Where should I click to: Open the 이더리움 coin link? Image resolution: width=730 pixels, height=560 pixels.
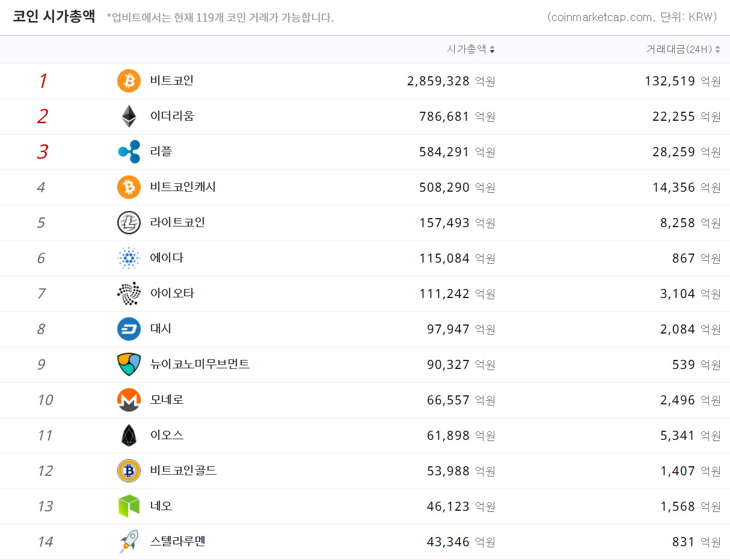(x=171, y=116)
